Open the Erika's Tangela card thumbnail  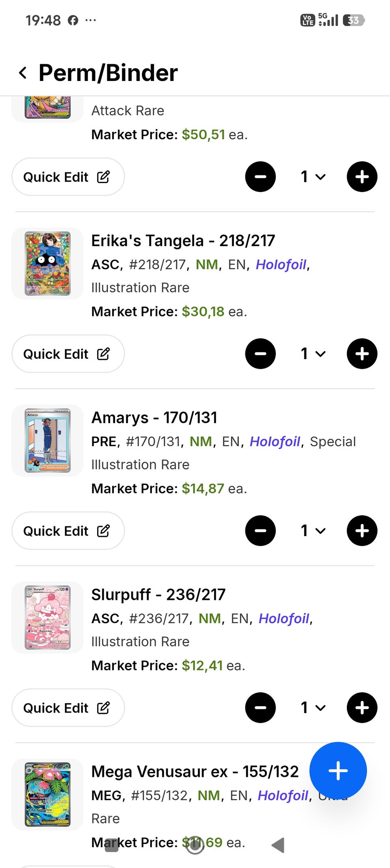[48, 264]
